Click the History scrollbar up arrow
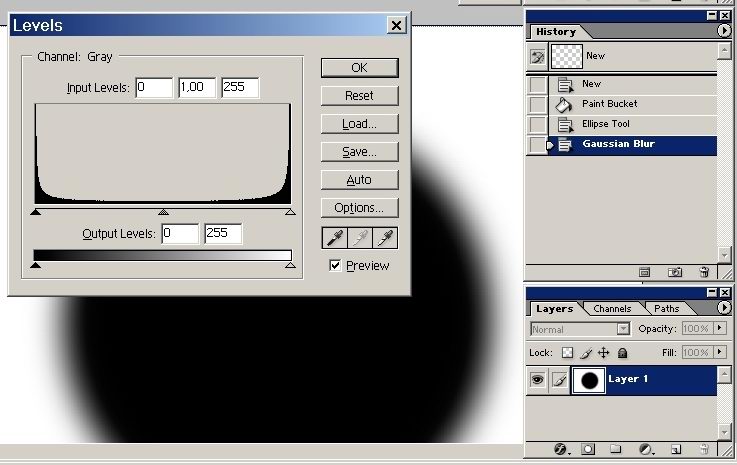 click(724, 50)
